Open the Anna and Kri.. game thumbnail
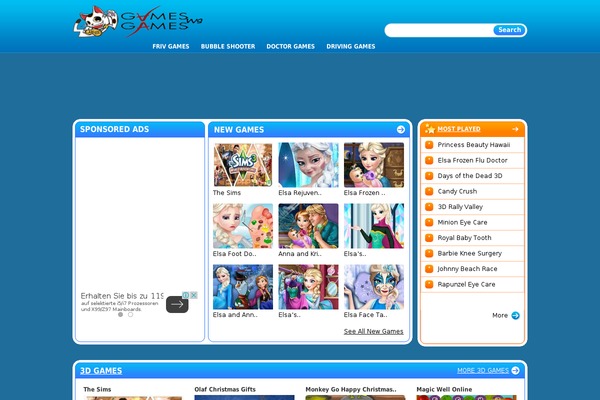600x400 pixels. [x=308, y=226]
